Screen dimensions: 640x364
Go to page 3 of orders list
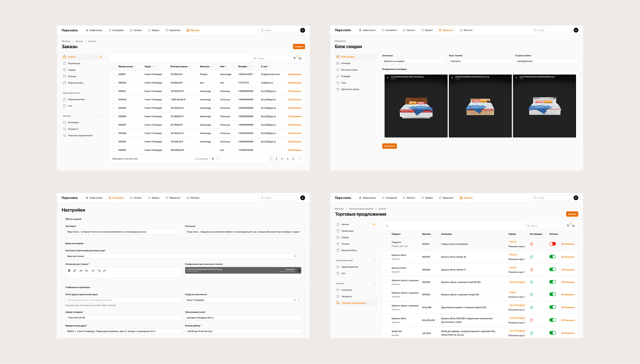[x=282, y=159]
